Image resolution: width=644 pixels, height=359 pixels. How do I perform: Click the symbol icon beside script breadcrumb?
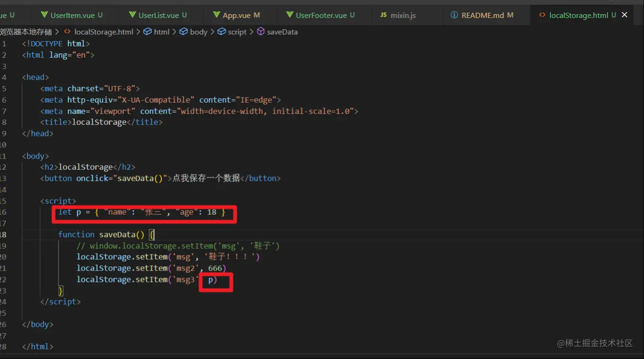tap(221, 32)
